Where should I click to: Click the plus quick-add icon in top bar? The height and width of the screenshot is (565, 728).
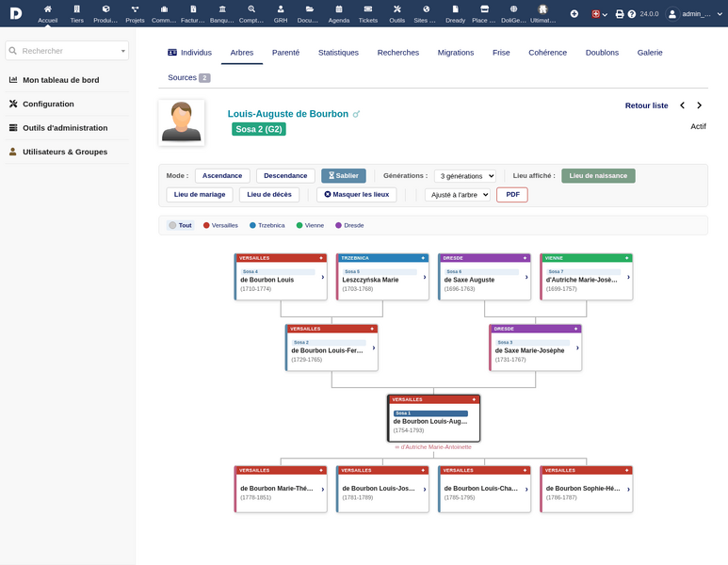(574, 14)
